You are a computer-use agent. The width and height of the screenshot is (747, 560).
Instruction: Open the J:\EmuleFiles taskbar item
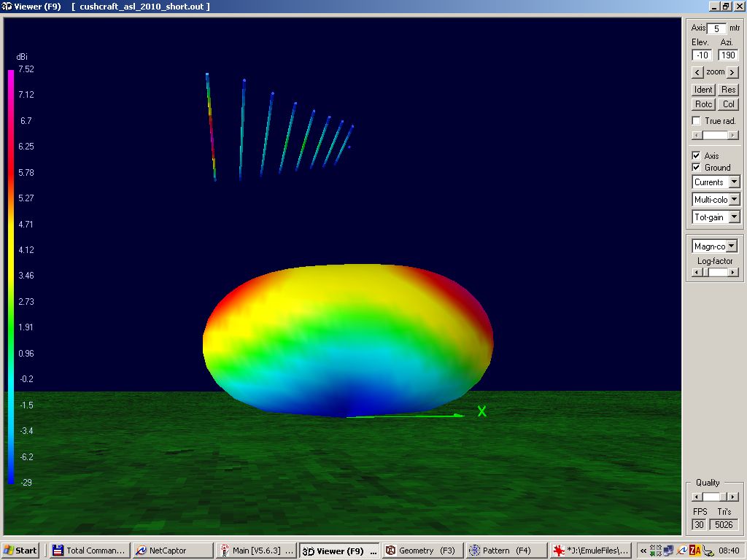pyautogui.click(x=591, y=551)
